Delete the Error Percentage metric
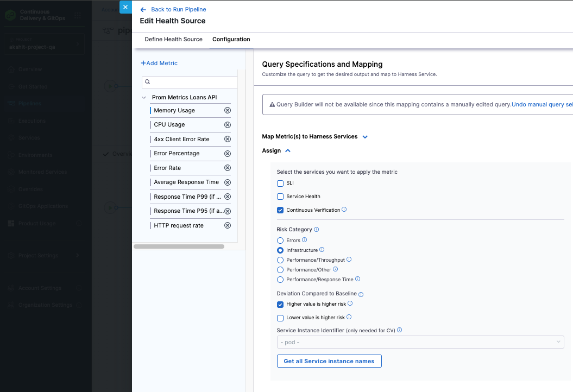Viewport: 573px width, 392px height. [228, 154]
